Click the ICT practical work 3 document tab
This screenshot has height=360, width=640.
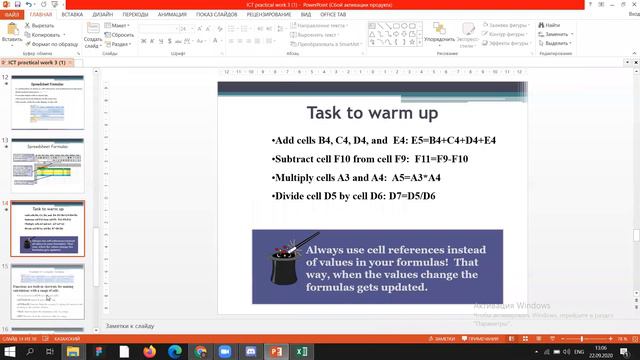37,62
